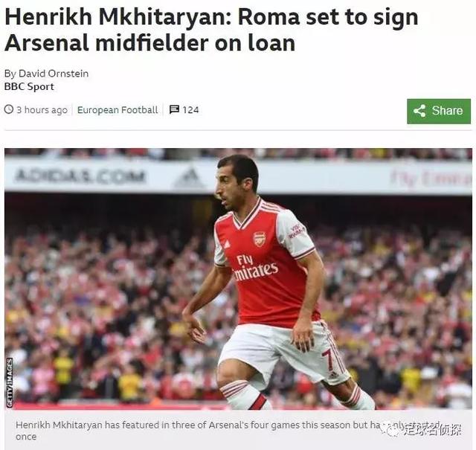Click the clock icon beside timestamp
Image resolution: width=476 pixels, height=450 pixels.
(x=9, y=109)
